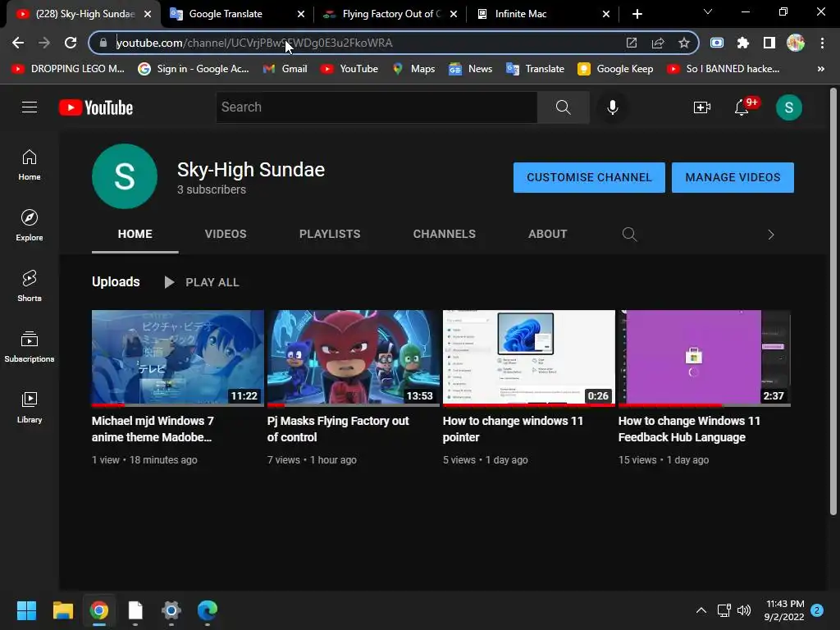Open Library in the sidebar

pos(30,407)
